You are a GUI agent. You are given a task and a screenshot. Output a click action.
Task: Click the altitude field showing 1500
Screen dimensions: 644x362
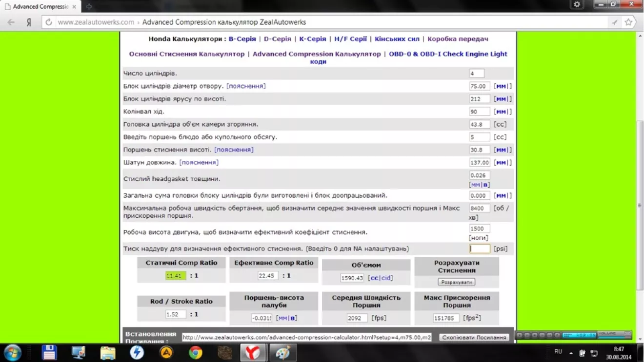click(x=480, y=229)
